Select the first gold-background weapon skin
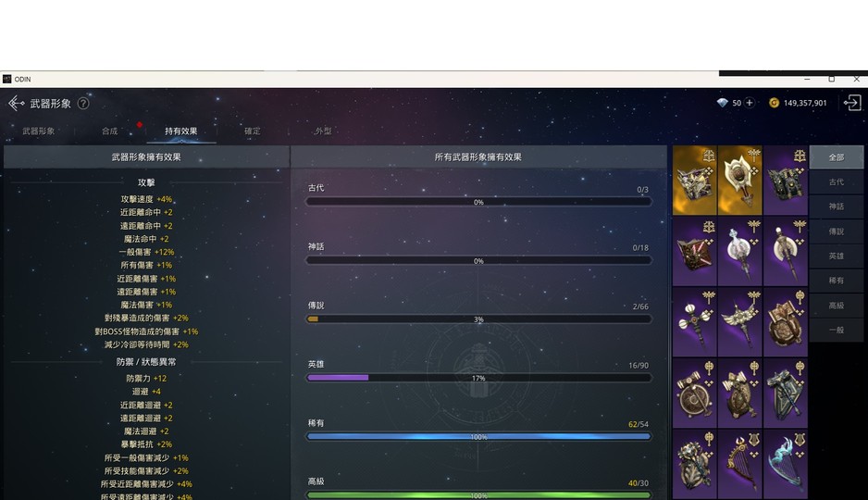Screen dimensions: 868x500 pos(694,180)
